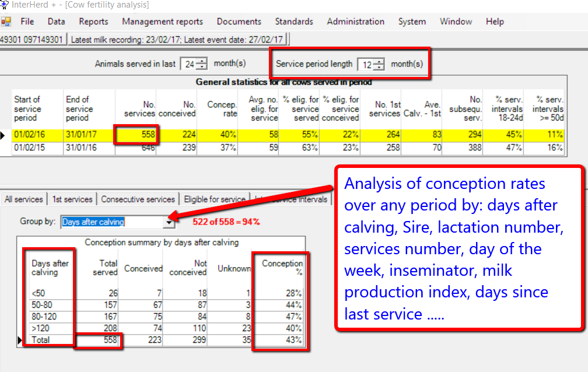Viewport: 588px width, 372px height.
Task: Click the No. subsequ. serv. cell showing 294
Action: [x=463, y=135]
